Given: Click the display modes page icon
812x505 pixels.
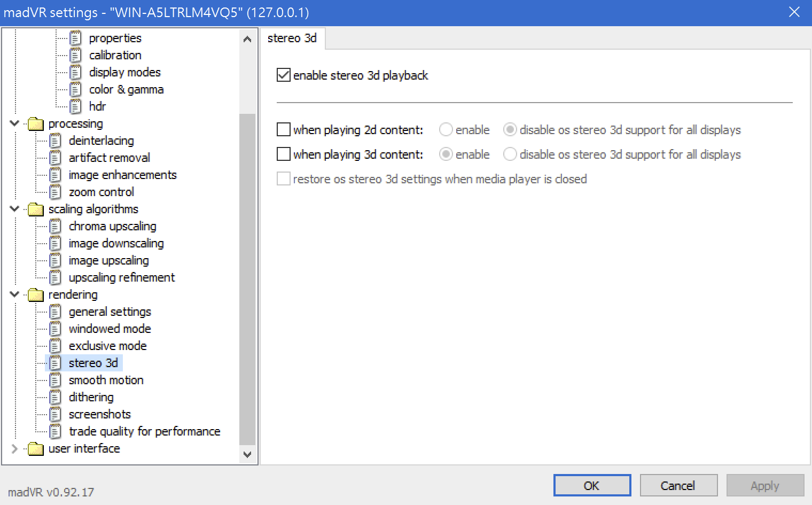Looking at the screenshot, I should [76, 72].
